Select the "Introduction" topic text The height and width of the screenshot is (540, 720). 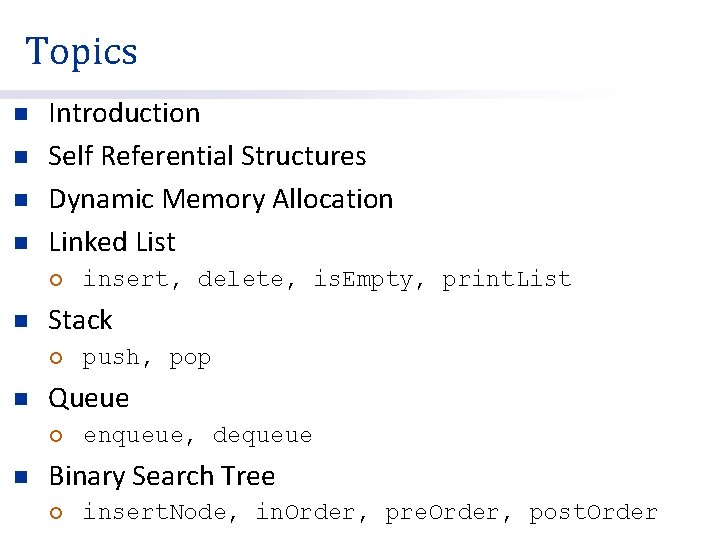pyautogui.click(x=124, y=113)
